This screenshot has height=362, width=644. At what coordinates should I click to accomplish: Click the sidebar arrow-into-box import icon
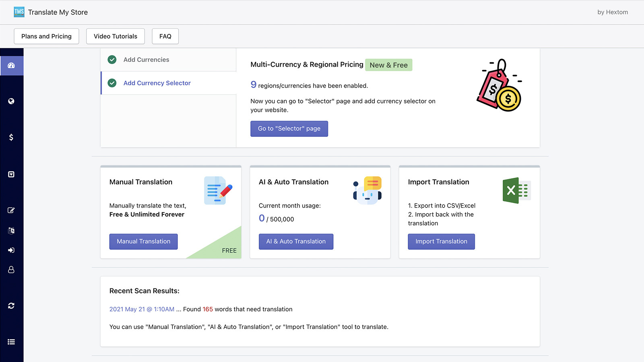pos(11,250)
